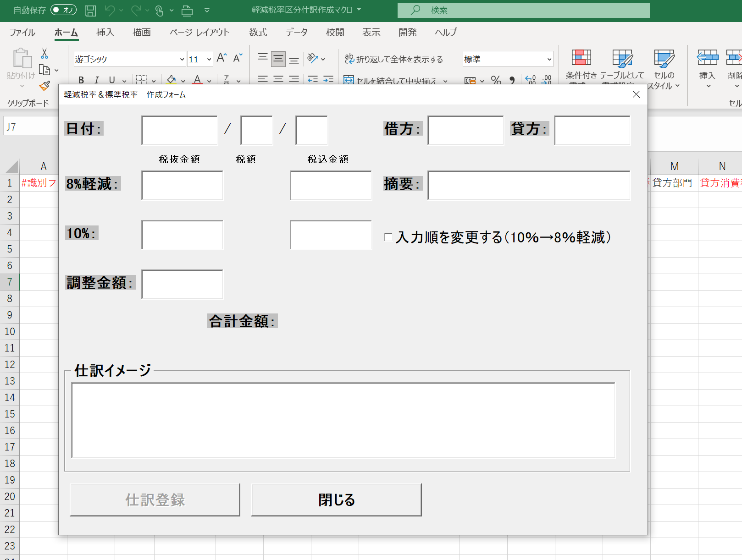The height and width of the screenshot is (560, 742).
Task: Expand the font size dropdown
Action: click(x=209, y=59)
